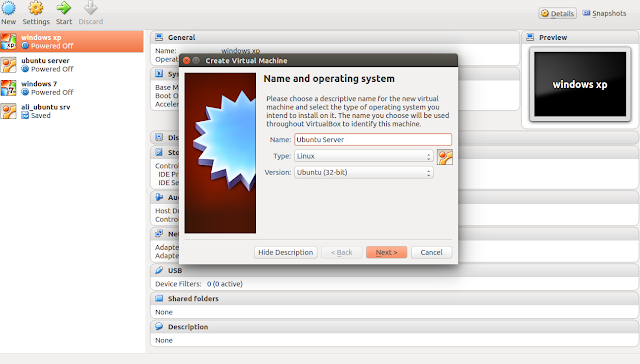Click the 'Powered Off' text under windows xp
640x364 pixels.
click(52, 46)
